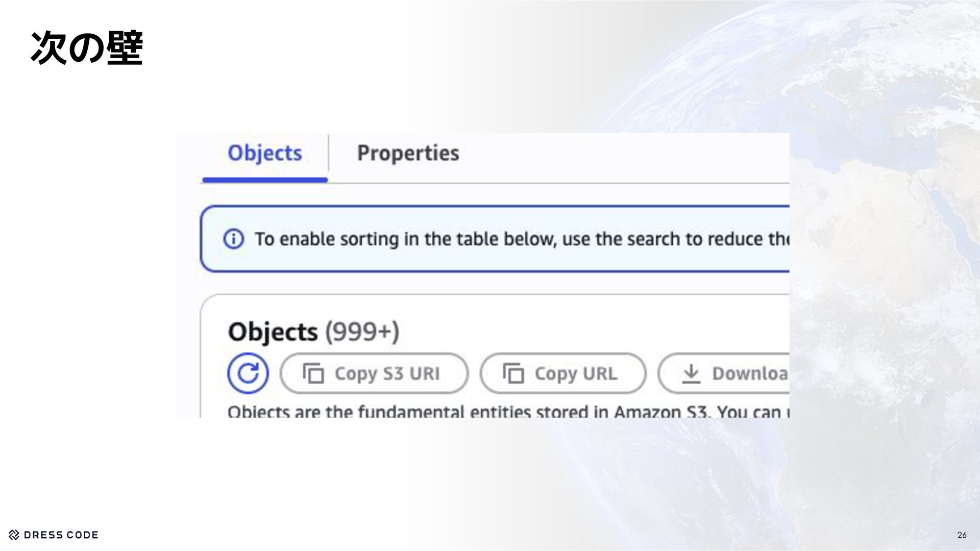This screenshot has width=980, height=551.
Task: Click the copy icon beside Copy URL
Action: [513, 373]
